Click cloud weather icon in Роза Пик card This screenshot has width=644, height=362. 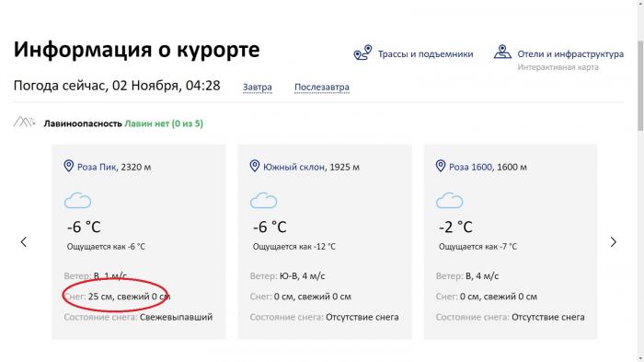click(x=77, y=200)
